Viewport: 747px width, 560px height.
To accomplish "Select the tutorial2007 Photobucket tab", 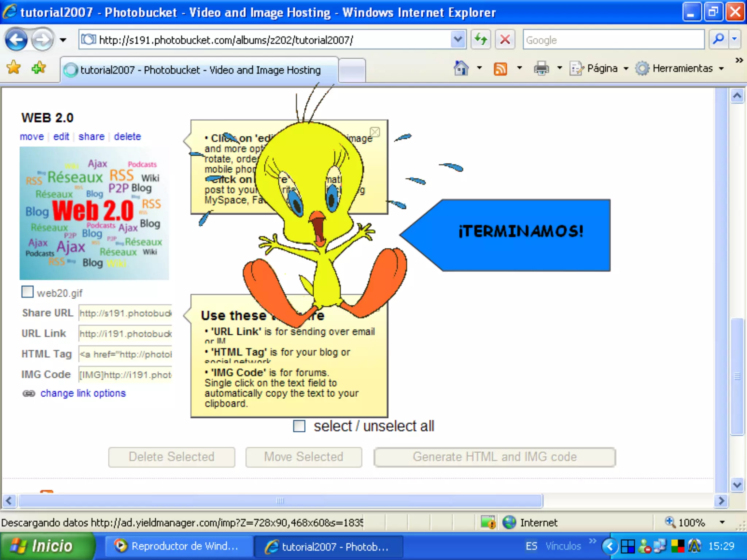I will pos(200,70).
